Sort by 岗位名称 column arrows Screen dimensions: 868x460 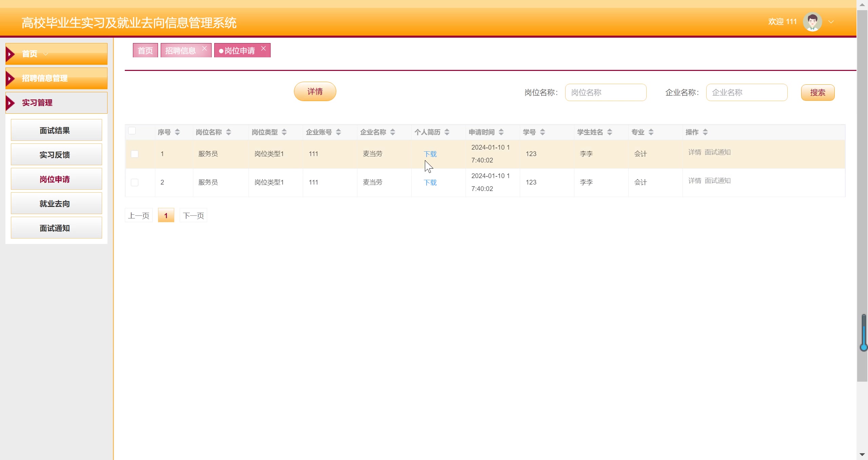[x=229, y=132]
